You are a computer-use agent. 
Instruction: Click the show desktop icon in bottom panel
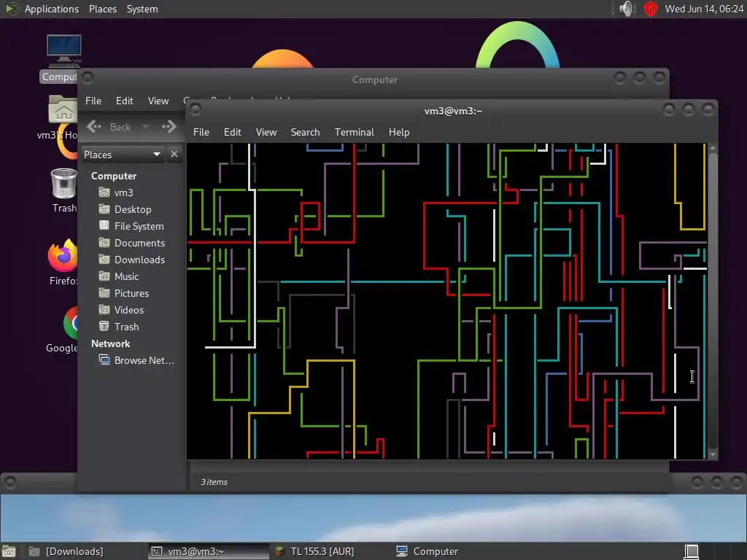[x=9, y=551]
